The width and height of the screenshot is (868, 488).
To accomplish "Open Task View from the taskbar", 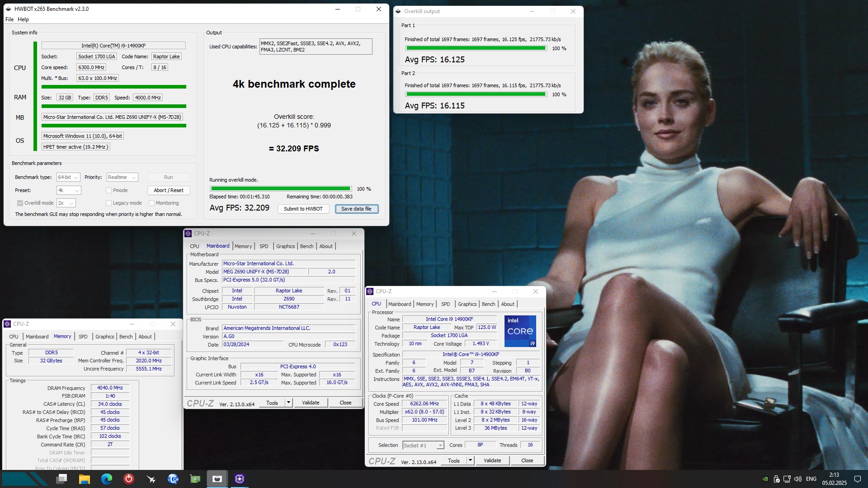I will click(x=62, y=479).
